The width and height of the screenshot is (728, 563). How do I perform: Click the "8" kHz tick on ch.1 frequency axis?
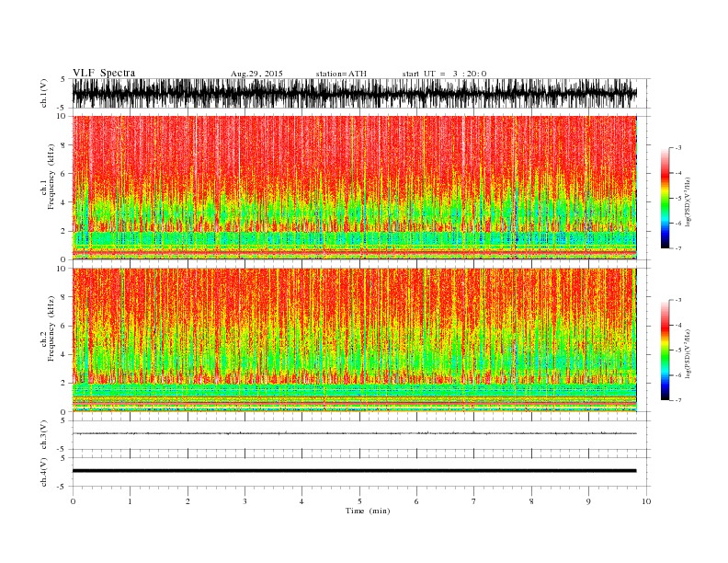(63, 145)
